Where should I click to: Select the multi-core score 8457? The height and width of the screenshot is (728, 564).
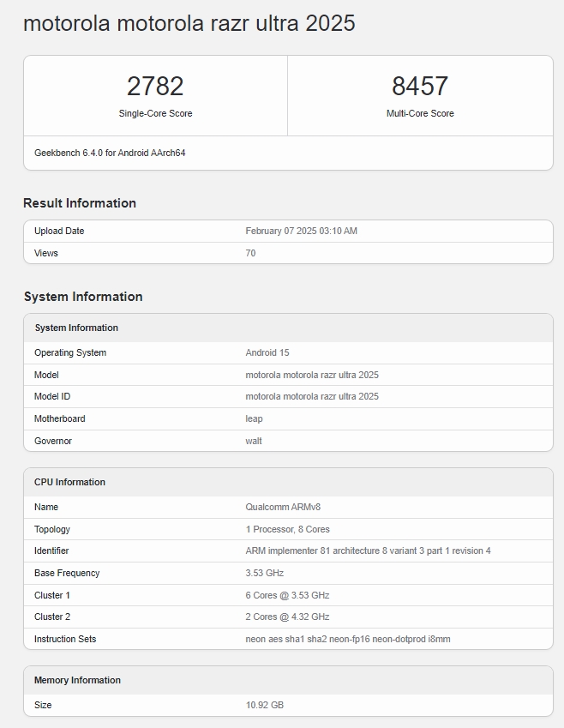point(420,86)
